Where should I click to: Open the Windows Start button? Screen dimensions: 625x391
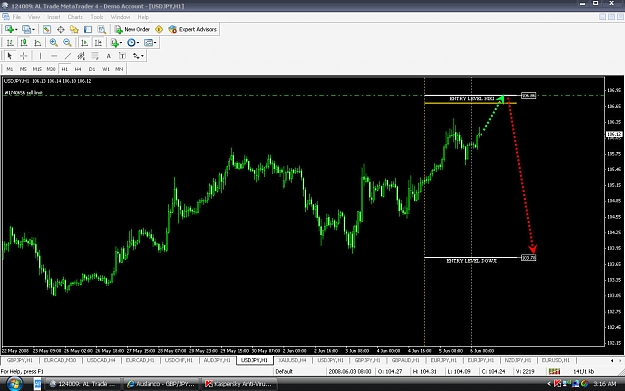[14, 384]
